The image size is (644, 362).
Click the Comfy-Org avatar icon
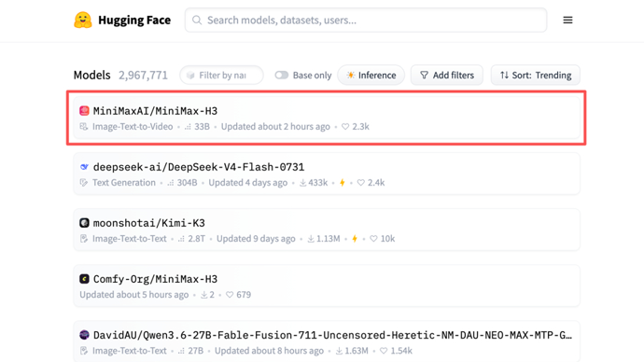(84, 279)
